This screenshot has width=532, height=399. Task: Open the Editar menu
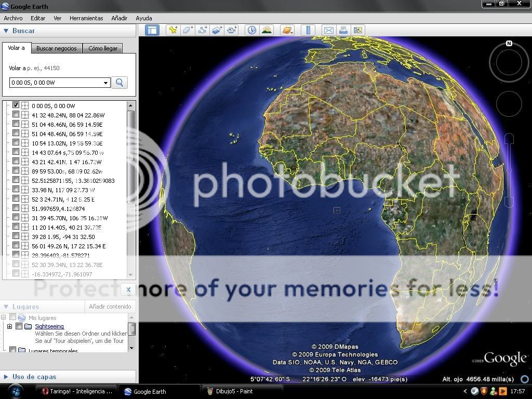38,18
